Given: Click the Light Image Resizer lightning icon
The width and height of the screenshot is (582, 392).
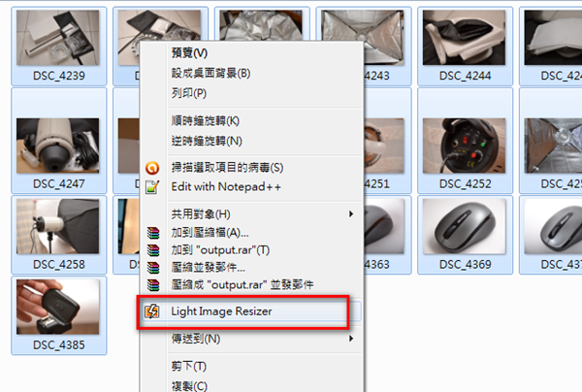Looking at the screenshot, I should point(152,311).
